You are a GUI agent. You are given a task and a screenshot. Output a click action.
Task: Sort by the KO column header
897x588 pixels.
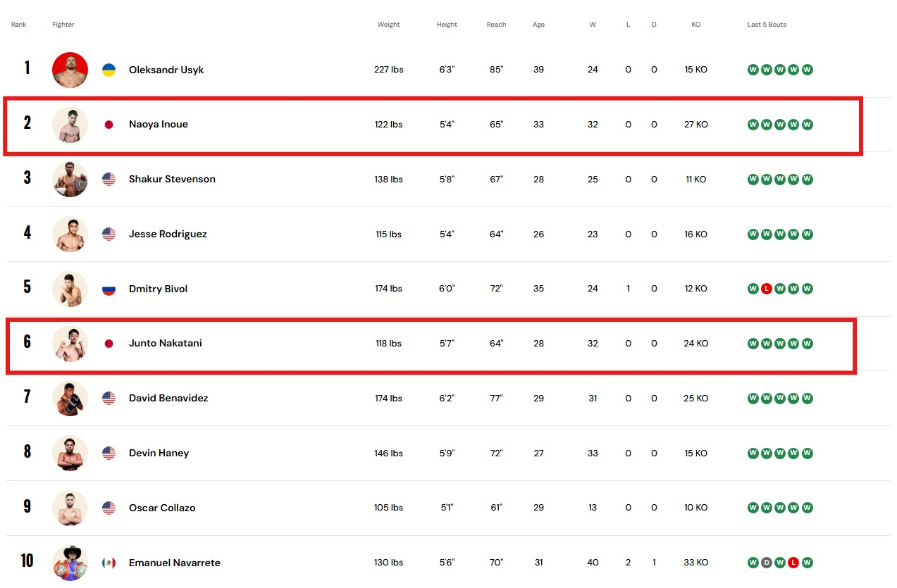695,25
